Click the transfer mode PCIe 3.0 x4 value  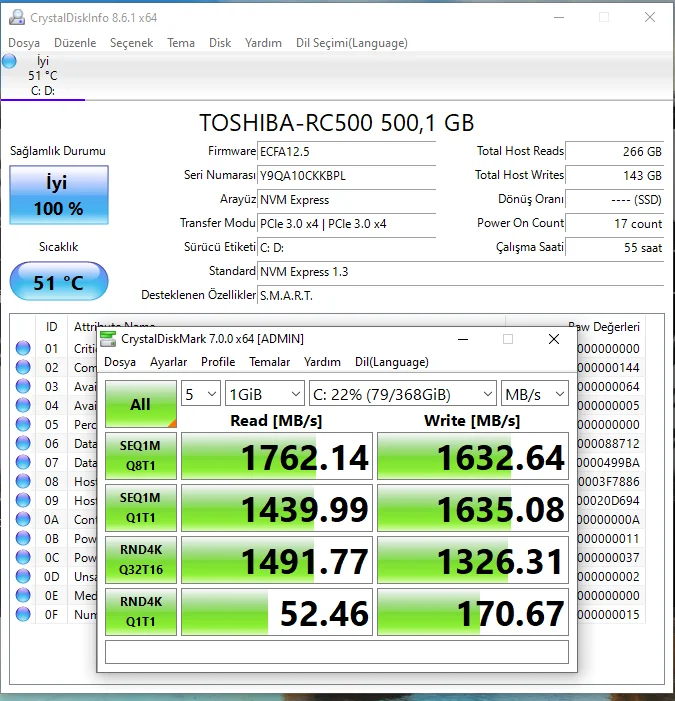[346, 224]
